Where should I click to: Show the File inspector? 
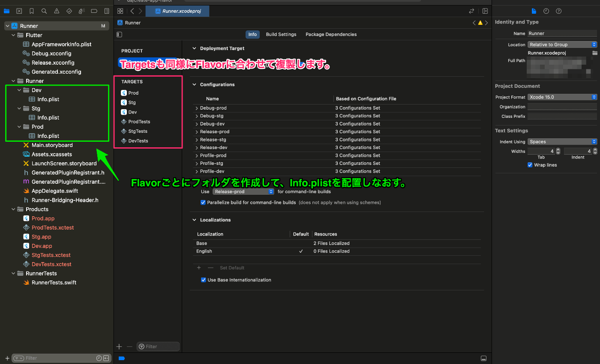[534, 11]
